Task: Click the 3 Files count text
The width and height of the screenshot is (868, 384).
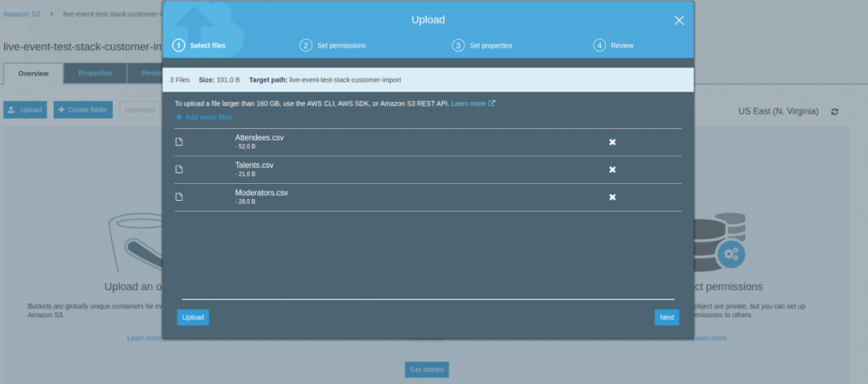Action: click(x=180, y=80)
